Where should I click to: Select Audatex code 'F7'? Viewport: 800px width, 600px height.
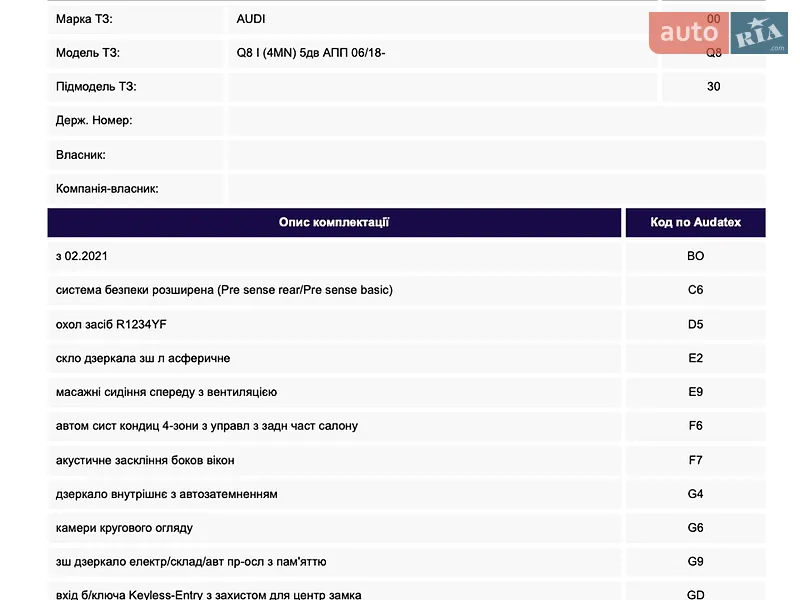(x=695, y=460)
